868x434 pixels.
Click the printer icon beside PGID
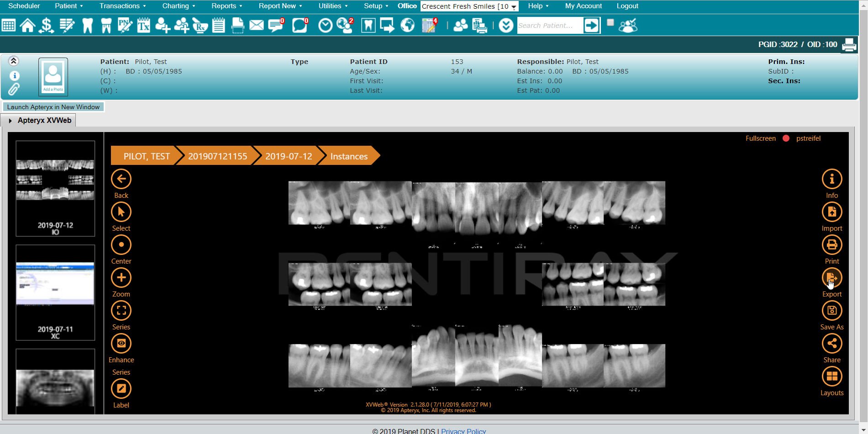[x=849, y=45]
